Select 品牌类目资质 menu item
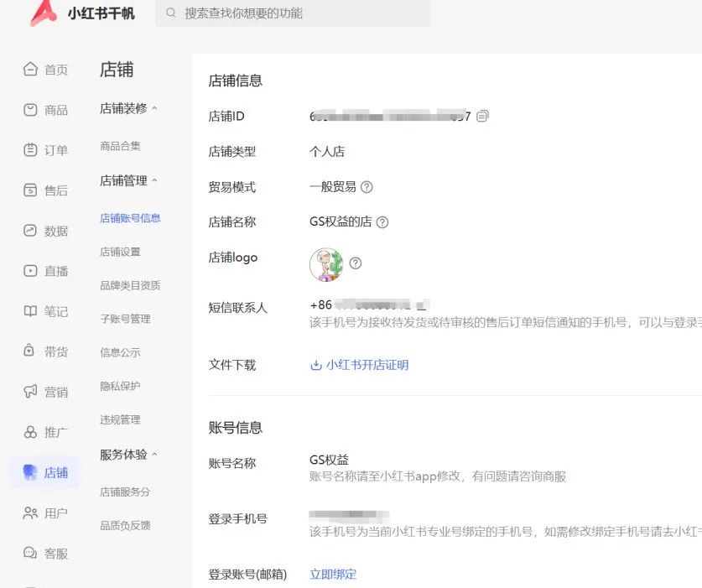This screenshot has width=702, height=588. (x=130, y=285)
